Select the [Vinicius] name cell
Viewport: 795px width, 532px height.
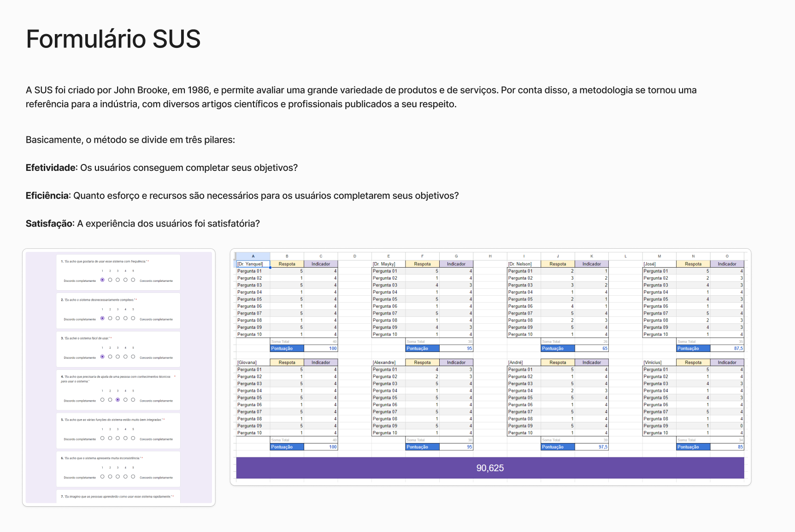659,362
